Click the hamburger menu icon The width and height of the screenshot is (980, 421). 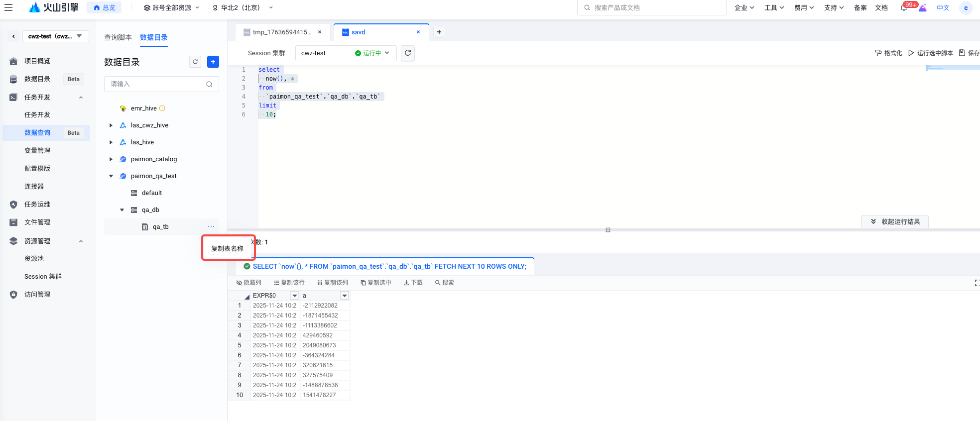coord(8,7)
